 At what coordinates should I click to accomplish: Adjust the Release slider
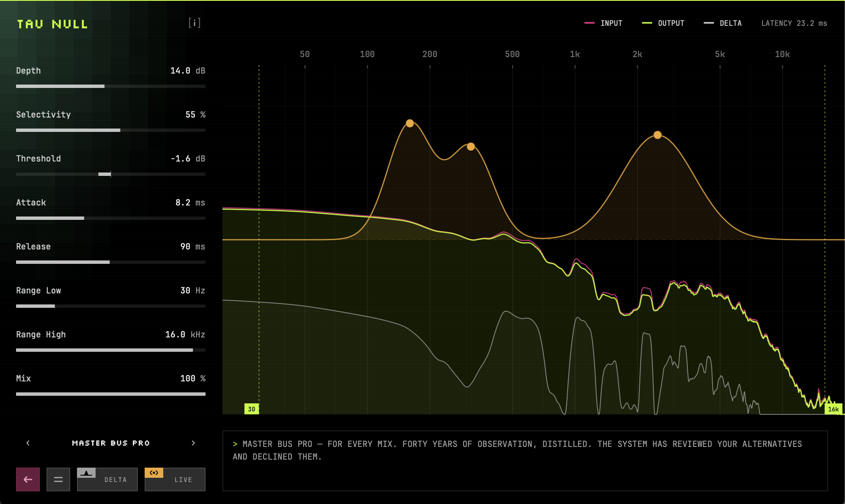click(x=111, y=262)
